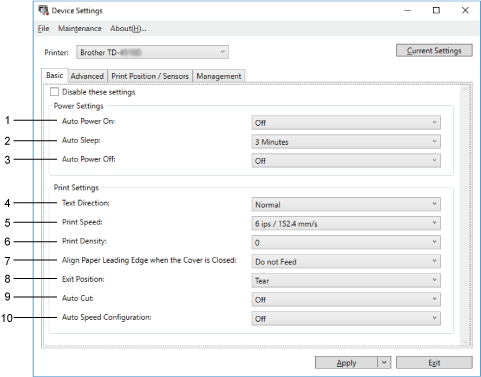The width and height of the screenshot is (481, 377).
Task: Maximize the Device Settings window
Action: (436, 11)
